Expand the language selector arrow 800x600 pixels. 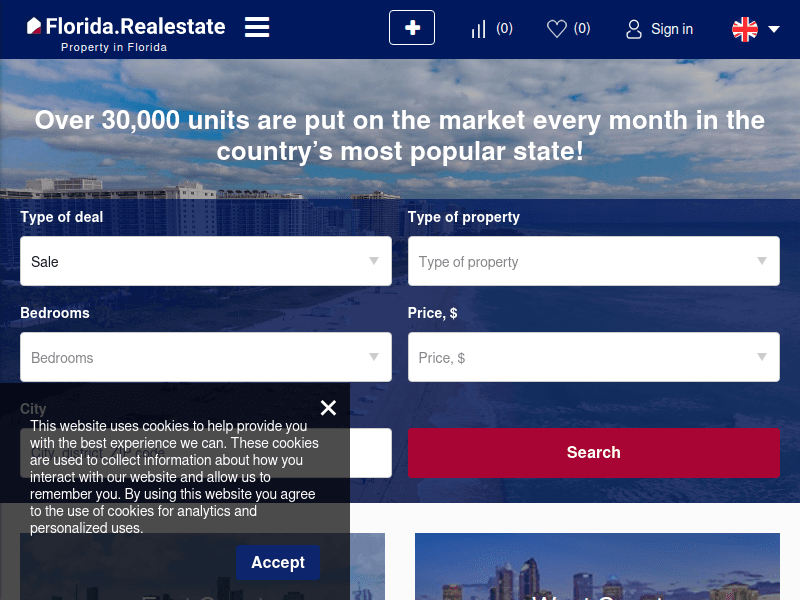click(774, 29)
